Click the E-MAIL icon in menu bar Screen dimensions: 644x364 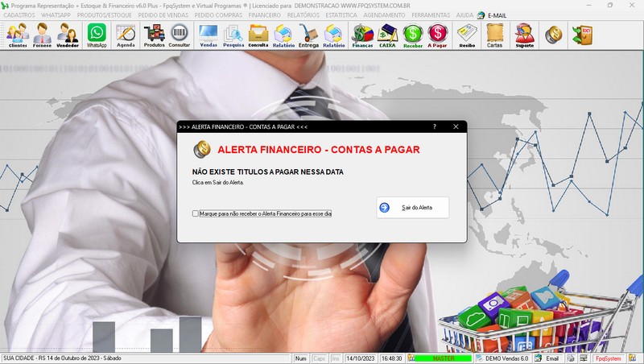click(x=481, y=15)
